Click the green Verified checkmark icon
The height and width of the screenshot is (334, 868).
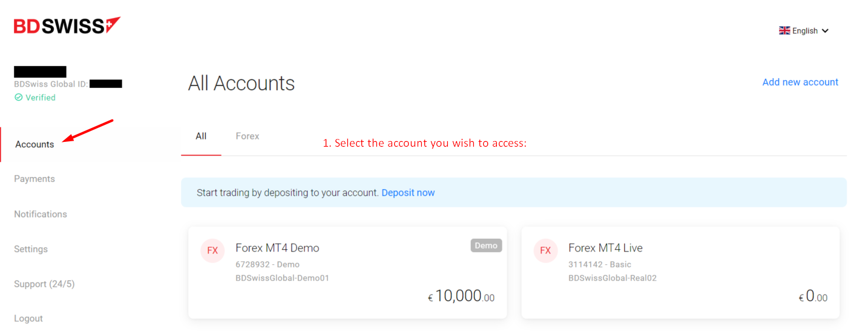[18, 98]
